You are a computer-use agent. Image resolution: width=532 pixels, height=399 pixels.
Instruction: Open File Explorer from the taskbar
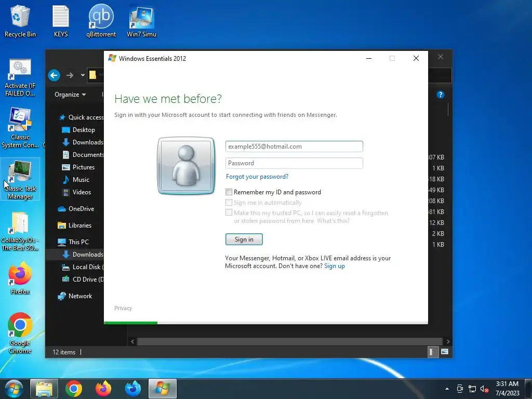[44, 389]
